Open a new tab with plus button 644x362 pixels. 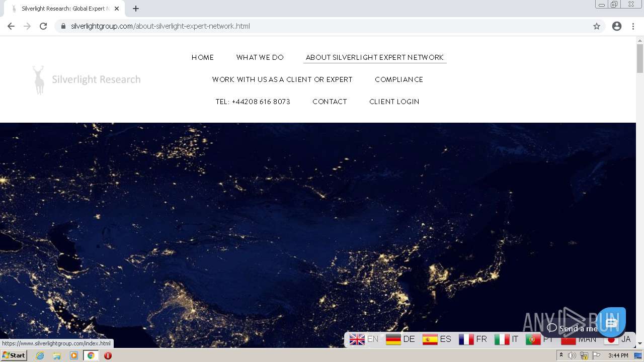tap(136, 9)
